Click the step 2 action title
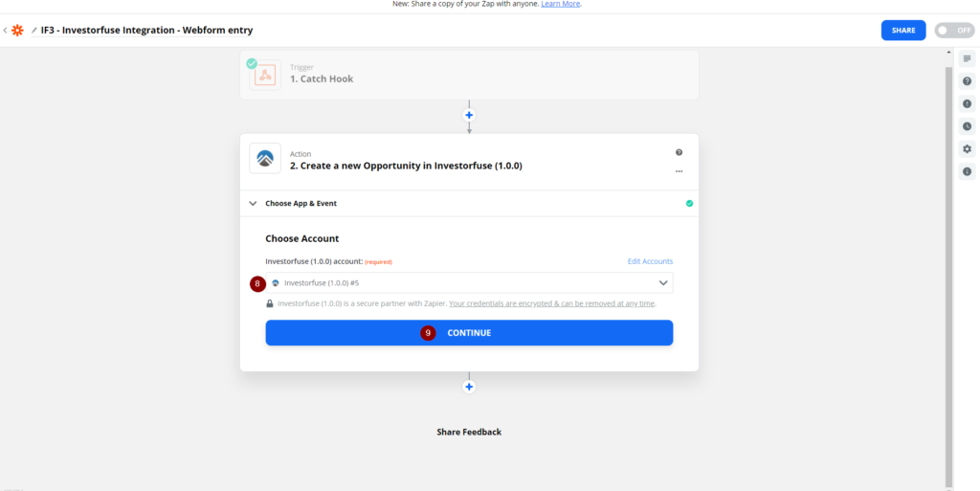The height and width of the screenshot is (491, 980). click(x=406, y=167)
